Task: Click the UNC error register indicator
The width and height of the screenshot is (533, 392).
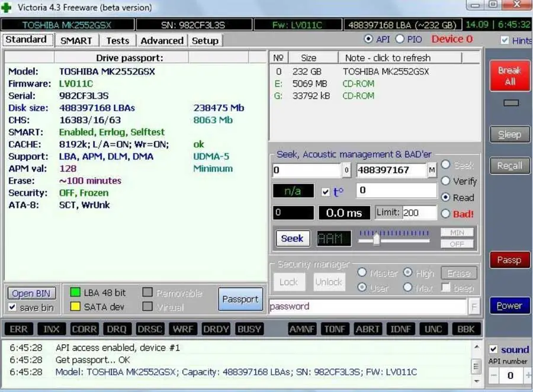Action: click(x=434, y=329)
